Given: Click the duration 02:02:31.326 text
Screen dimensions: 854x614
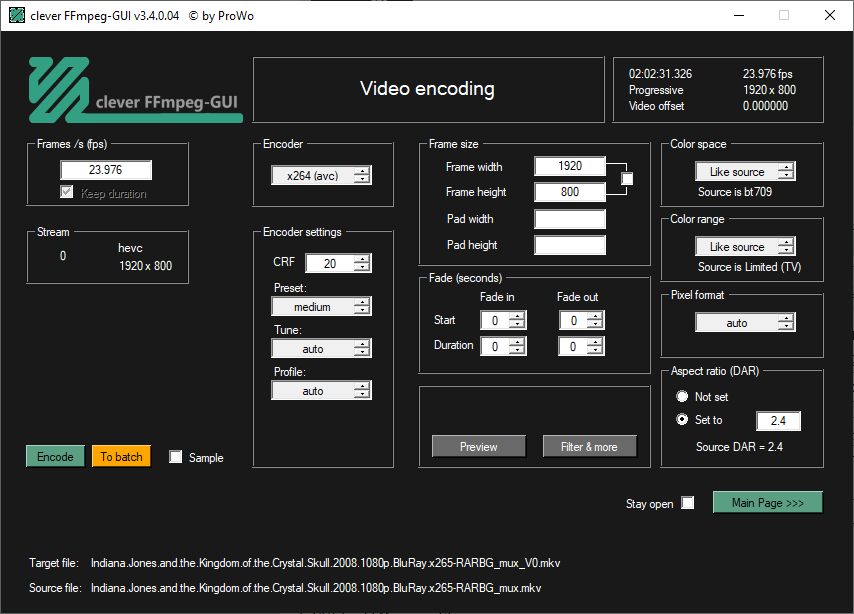Looking at the screenshot, I should pos(660,74).
